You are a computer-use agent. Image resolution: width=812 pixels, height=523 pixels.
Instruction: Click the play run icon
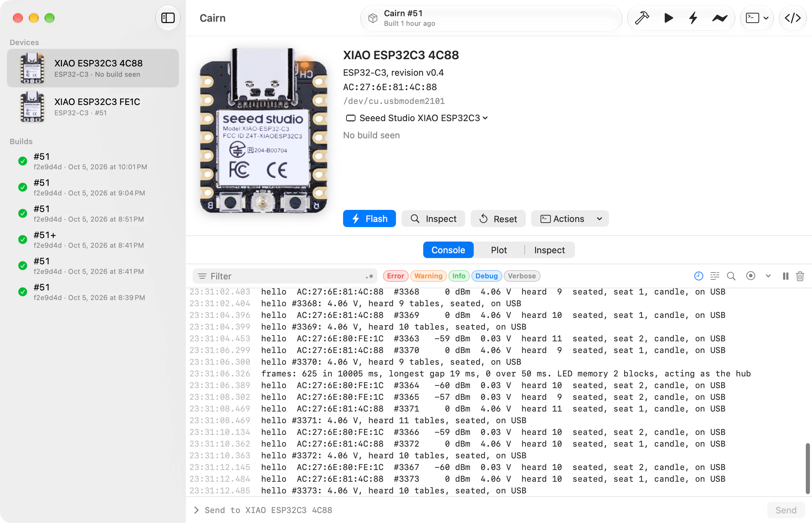tap(668, 18)
